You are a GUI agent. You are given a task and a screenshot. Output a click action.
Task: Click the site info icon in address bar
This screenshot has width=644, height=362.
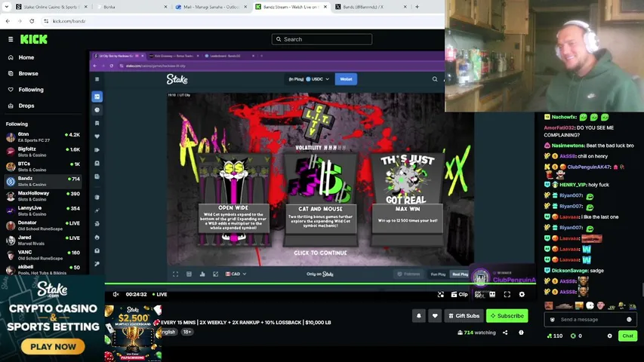click(x=46, y=21)
